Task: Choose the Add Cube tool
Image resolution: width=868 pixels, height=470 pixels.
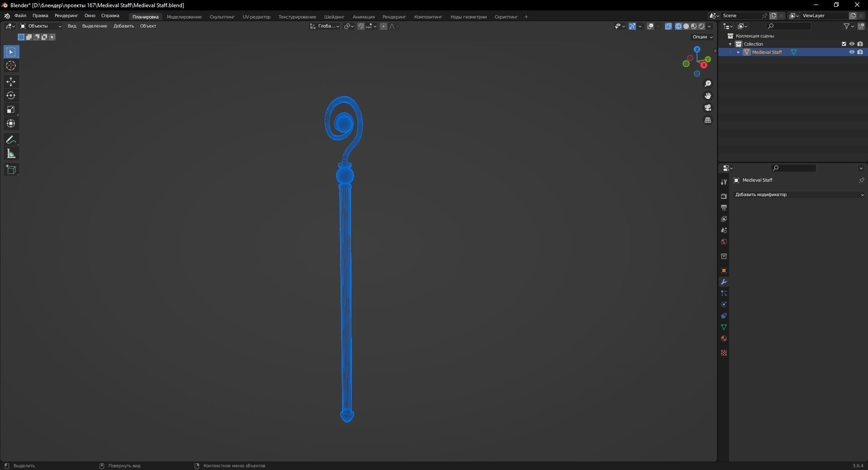Action: [x=11, y=170]
